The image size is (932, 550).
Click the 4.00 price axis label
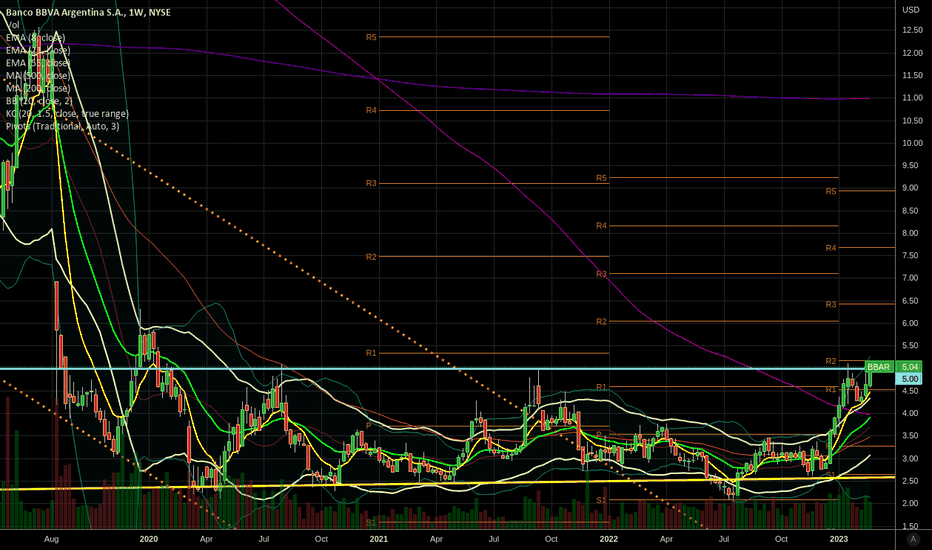coord(911,413)
